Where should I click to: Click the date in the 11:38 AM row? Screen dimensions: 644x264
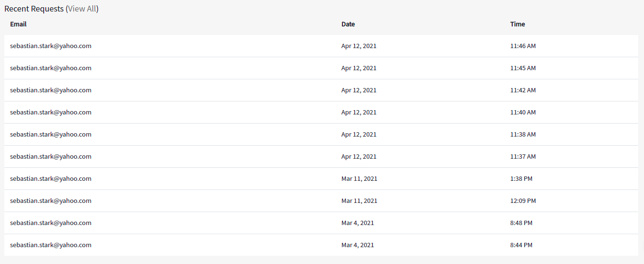359,135
